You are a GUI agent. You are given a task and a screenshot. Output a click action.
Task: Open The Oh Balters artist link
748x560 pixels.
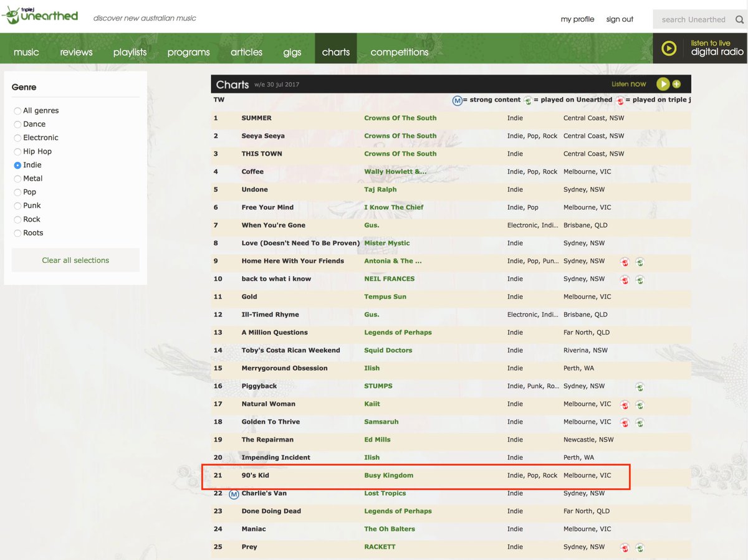[x=389, y=529]
